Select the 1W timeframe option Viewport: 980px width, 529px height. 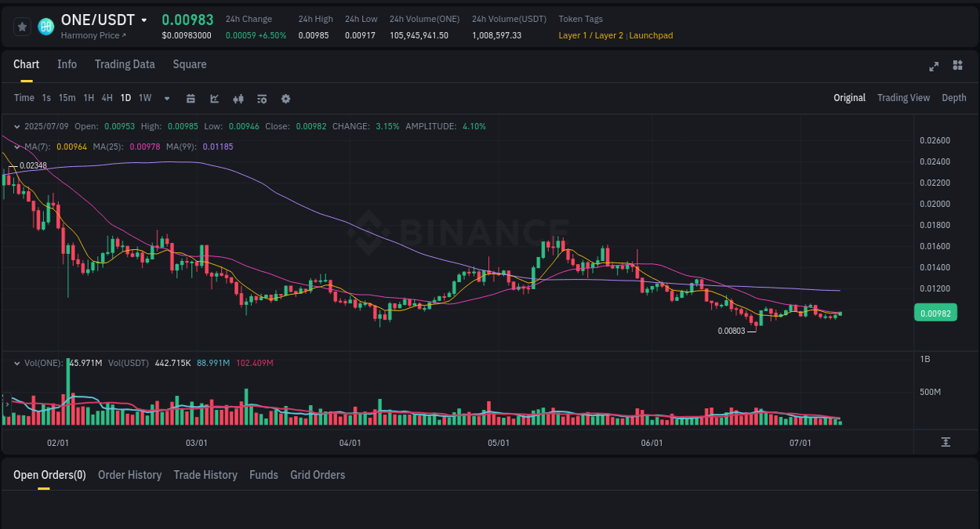tap(144, 98)
